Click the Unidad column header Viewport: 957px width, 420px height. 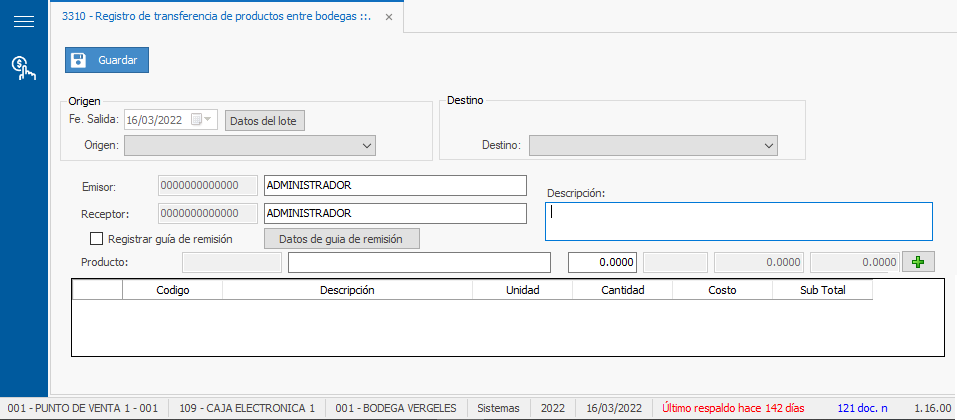point(522,290)
